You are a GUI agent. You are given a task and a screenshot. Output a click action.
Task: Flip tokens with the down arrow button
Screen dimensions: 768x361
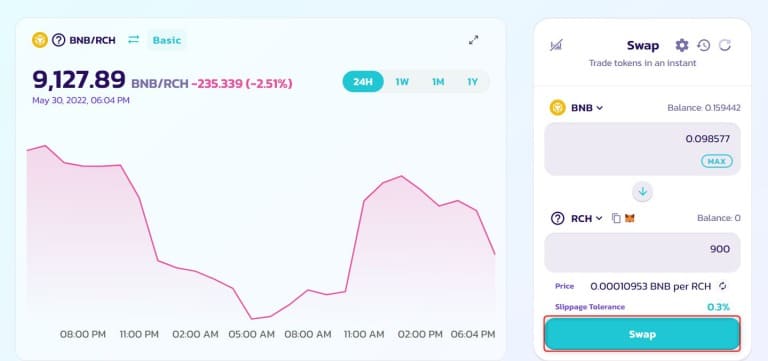pos(643,192)
